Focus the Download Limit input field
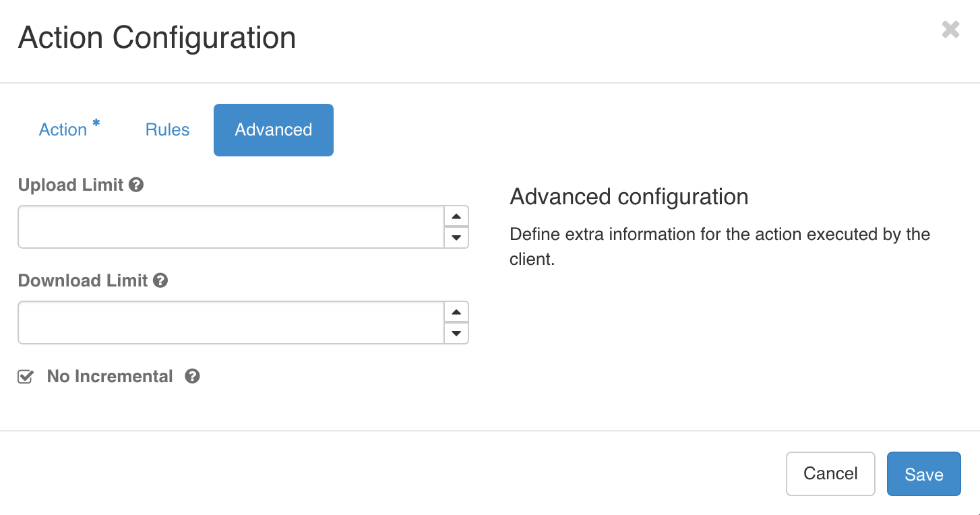The width and height of the screenshot is (980, 515). [231, 323]
